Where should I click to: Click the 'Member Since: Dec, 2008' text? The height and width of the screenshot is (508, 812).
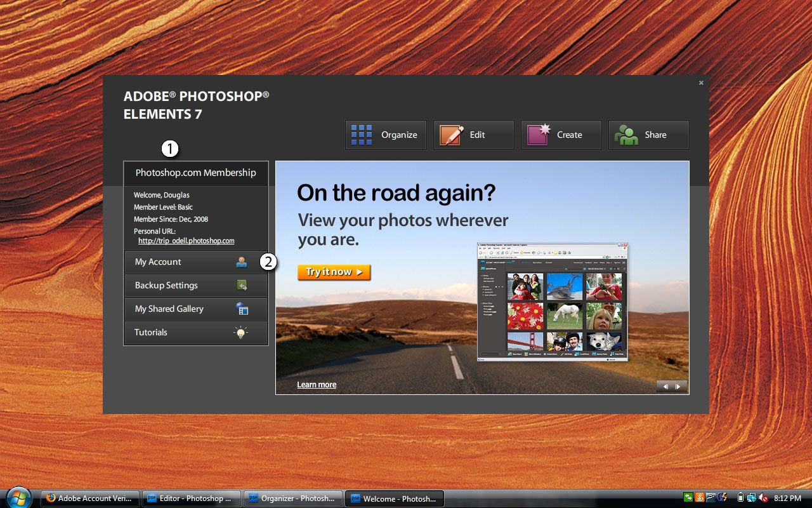coord(171,219)
